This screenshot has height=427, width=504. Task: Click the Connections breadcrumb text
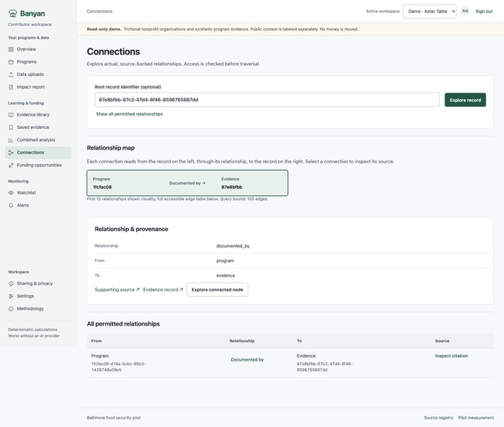(x=100, y=11)
